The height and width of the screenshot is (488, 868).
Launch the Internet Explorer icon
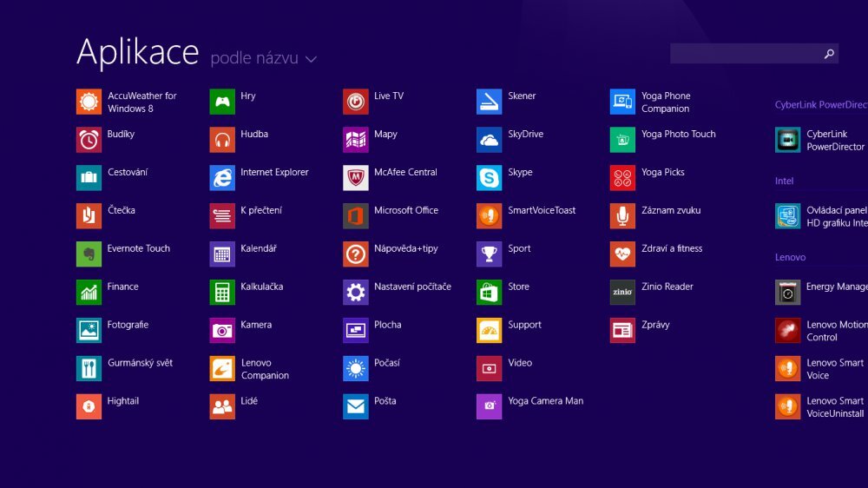[222, 178]
